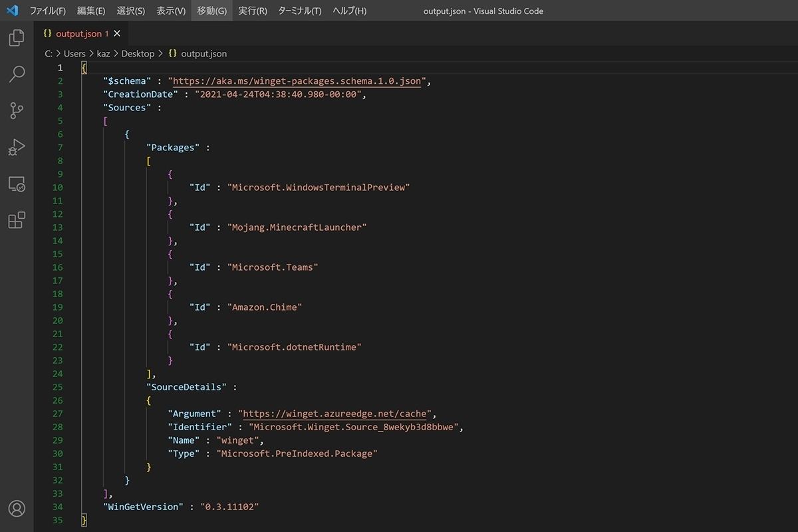Click the "WinGetVersion" key
The width and height of the screenshot is (798, 532).
(143, 507)
